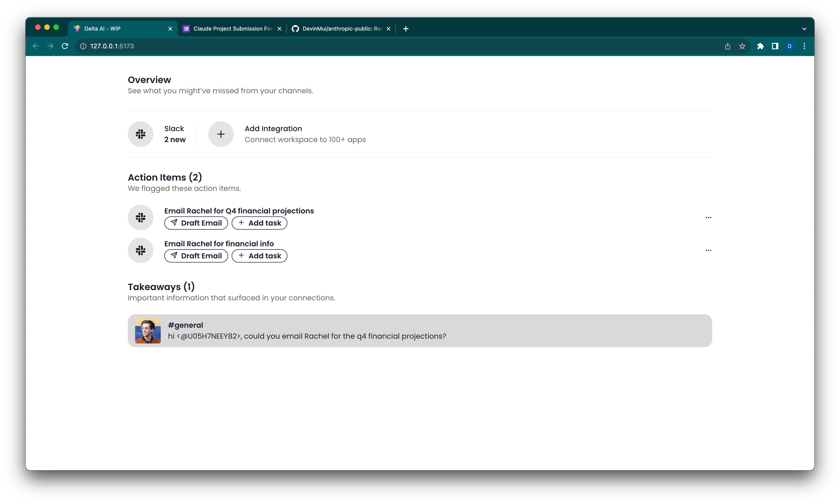The height and width of the screenshot is (504, 840).
Task: Reload the page
Action: [x=65, y=46]
